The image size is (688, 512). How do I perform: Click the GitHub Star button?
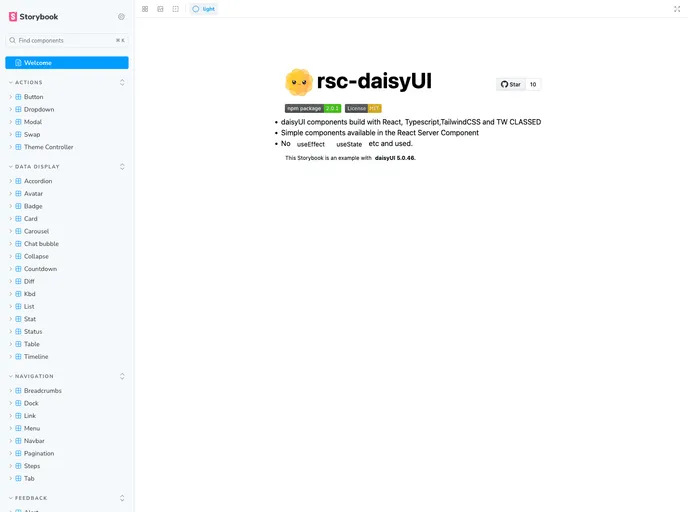point(511,84)
